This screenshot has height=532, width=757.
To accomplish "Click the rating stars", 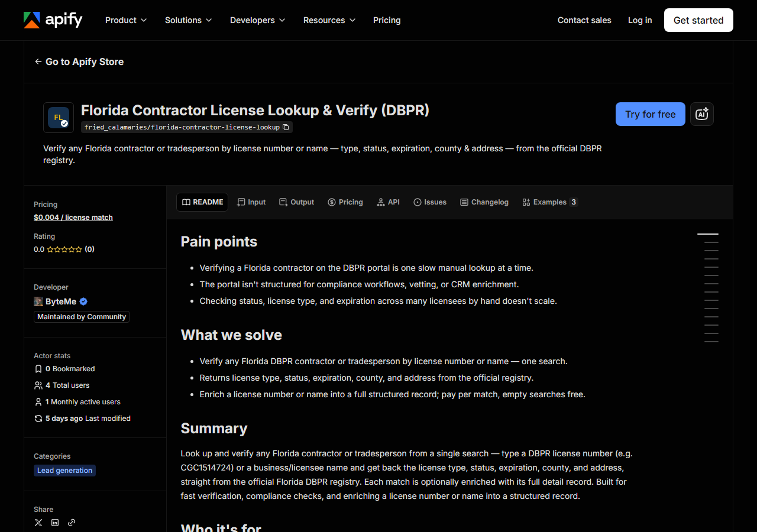I will (64, 249).
